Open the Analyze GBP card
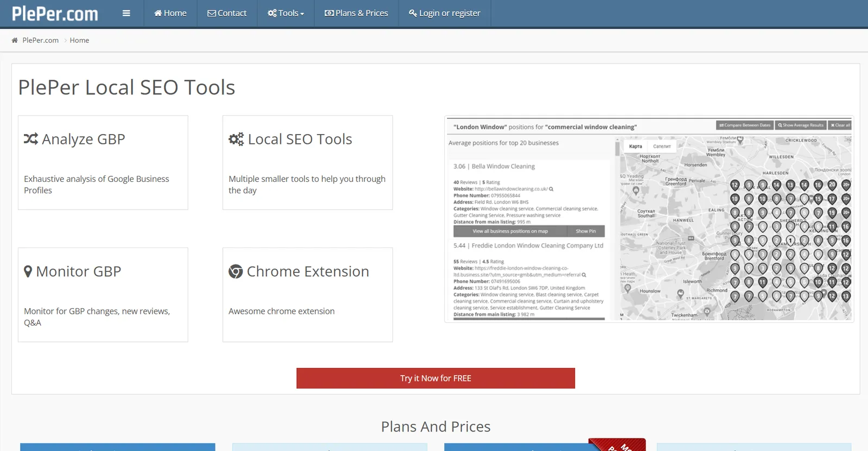Viewport: 868px width, 451px height. pyautogui.click(x=103, y=162)
